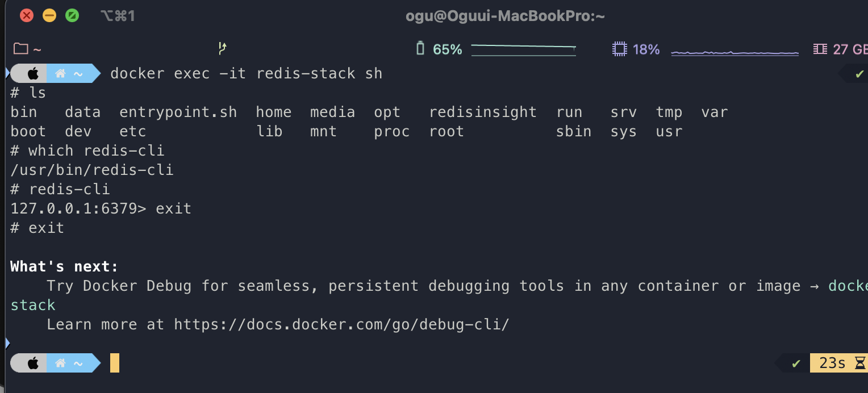This screenshot has height=393, width=868.
Task: Click the yellow minimize window button
Action: point(49,15)
